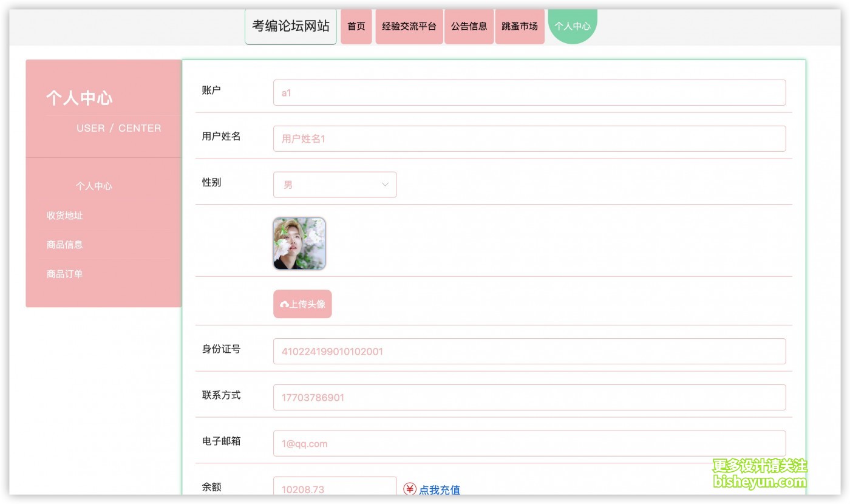Open sidebar 个人中心 menu entry

coord(93,186)
